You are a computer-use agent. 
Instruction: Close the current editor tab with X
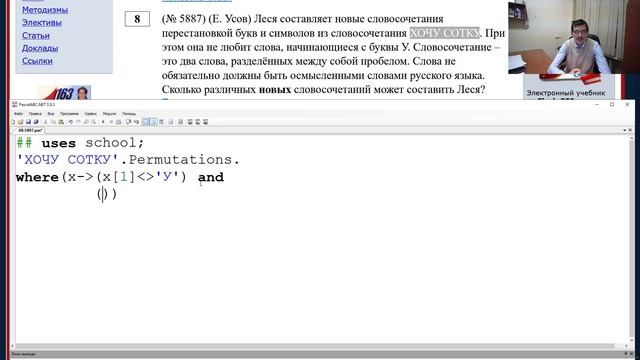tap(630, 130)
